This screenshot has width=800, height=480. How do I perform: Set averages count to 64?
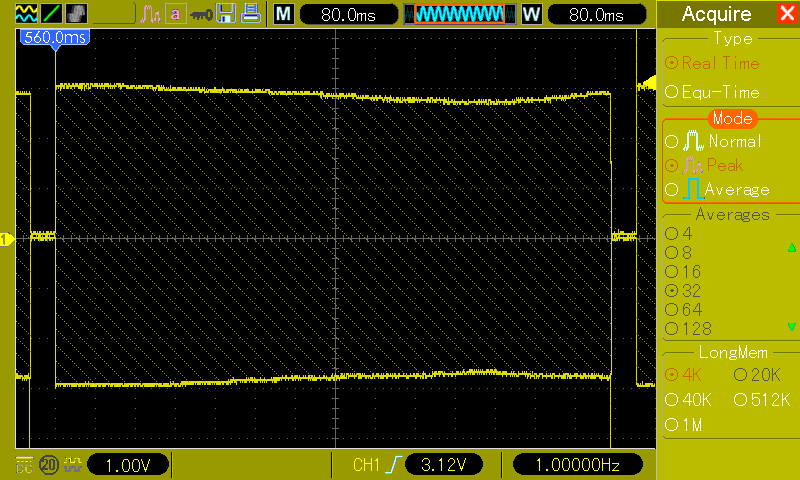click(684, 310)
